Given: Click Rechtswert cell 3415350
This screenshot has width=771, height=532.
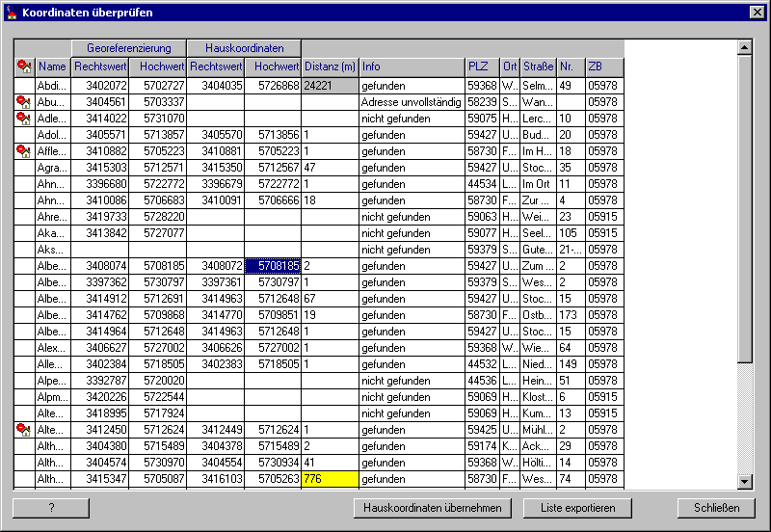Looking at the screenshot, I should pyautogui.click(x=215, y=168).
